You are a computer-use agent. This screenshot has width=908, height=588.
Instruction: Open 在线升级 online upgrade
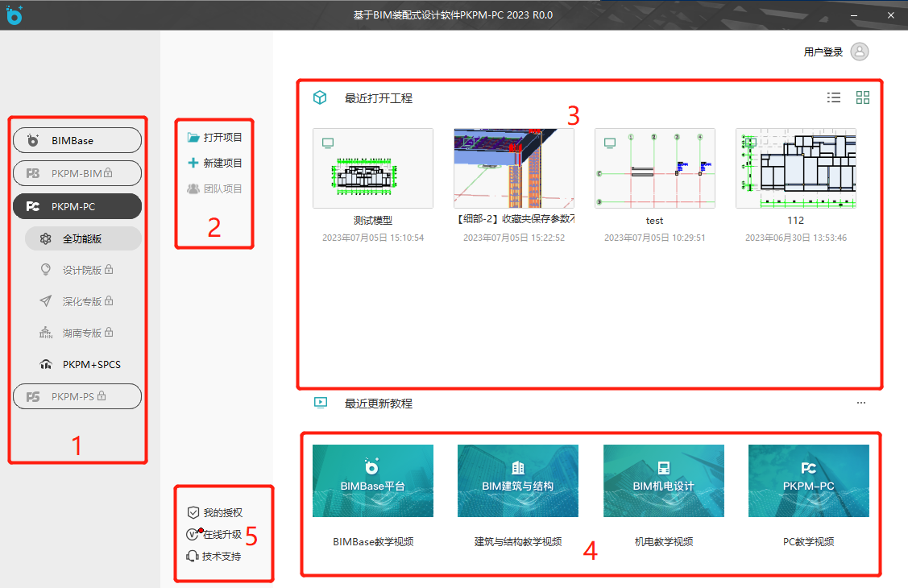(214, 534)
